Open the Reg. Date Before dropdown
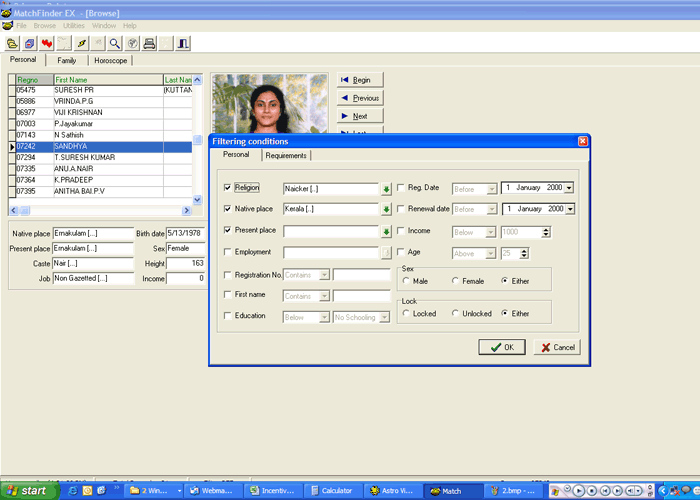Screen dimensions: 700x500 click(x=492, y=189)
